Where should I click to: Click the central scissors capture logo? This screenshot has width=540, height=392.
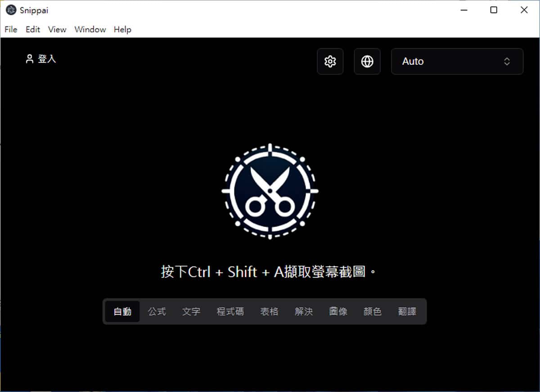pos(270,191)
